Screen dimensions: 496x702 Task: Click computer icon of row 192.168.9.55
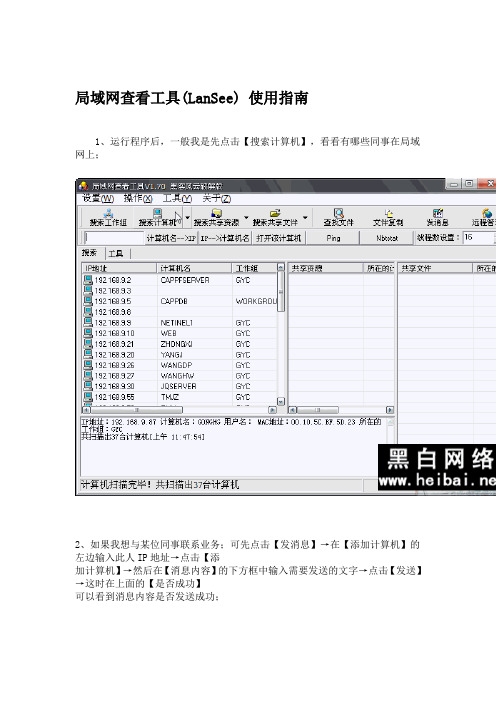(x=88, y=397)
